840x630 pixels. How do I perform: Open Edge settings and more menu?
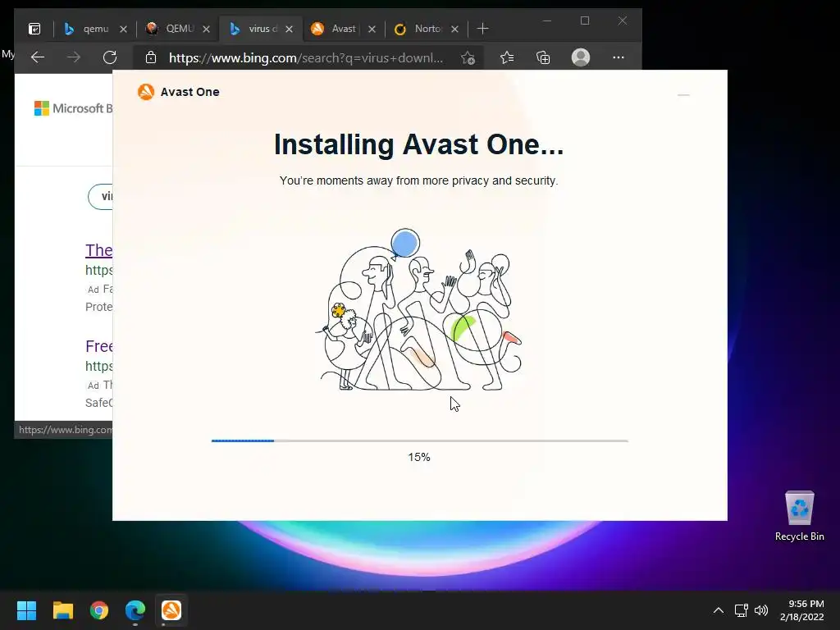(619, 57)
